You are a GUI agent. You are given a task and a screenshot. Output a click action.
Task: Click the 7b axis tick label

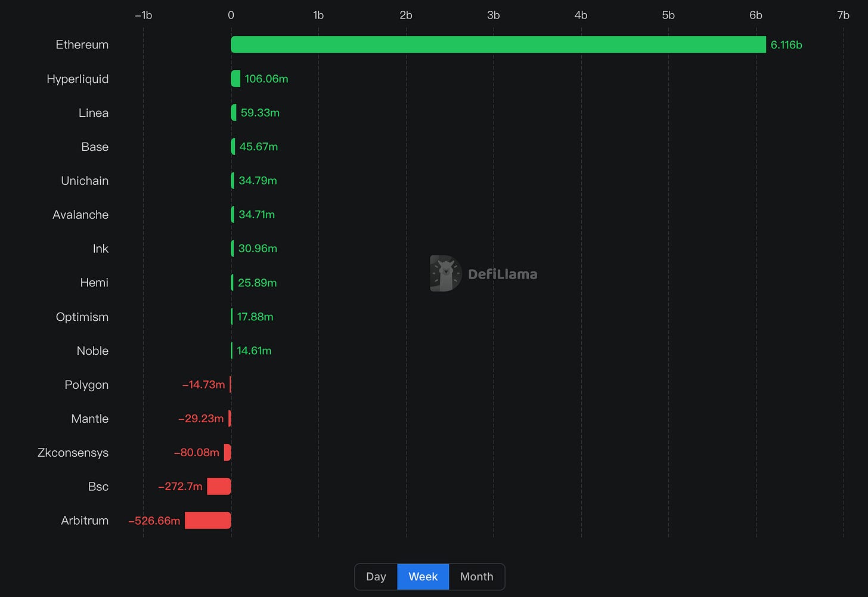click(843, 16)
